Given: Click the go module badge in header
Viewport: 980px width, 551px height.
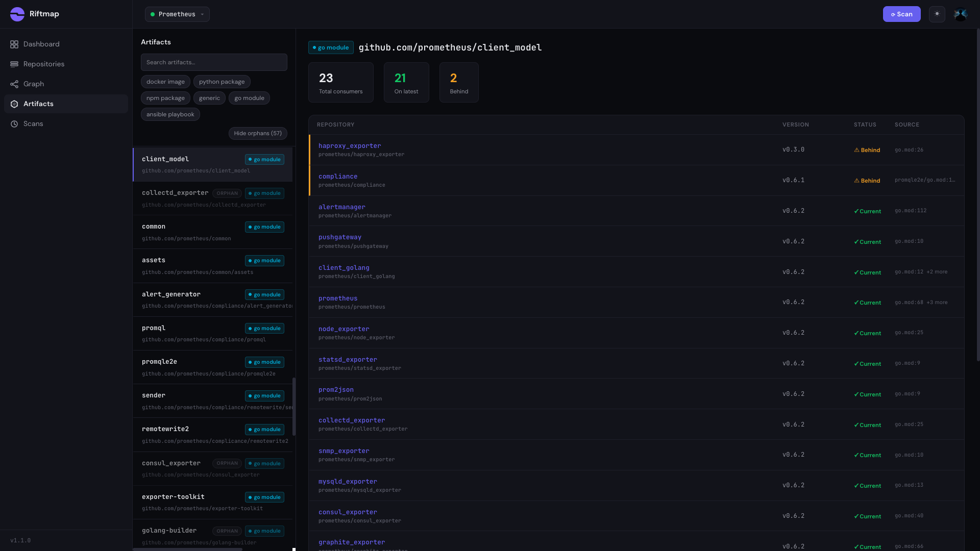Looking at the screenshot, I should coord(331,47).
